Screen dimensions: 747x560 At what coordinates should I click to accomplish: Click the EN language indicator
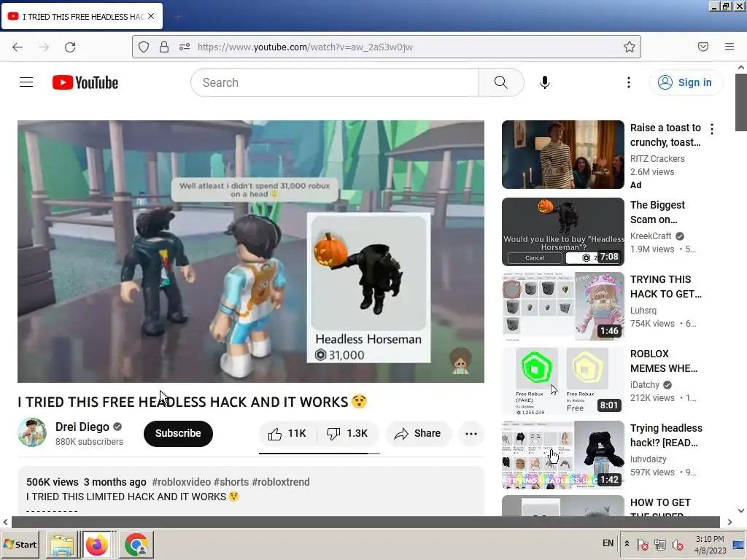point(608,543)
